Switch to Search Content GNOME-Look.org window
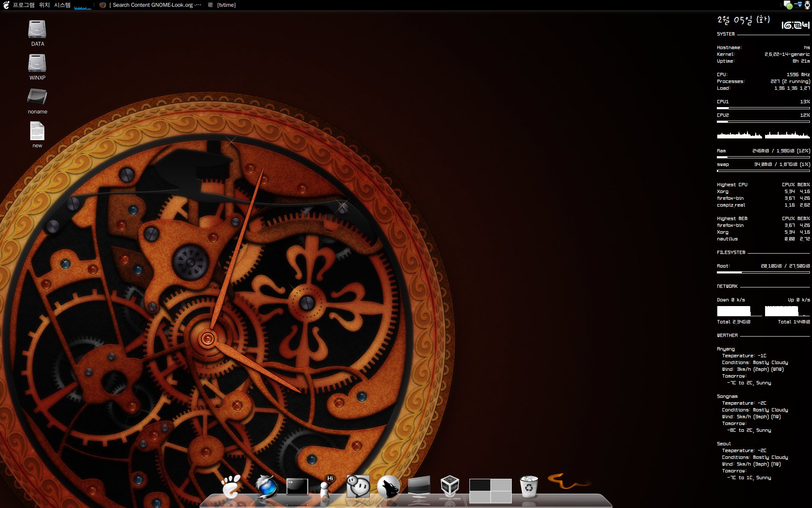The height and width of the screenshot is (508, 812). pos(151,5)
